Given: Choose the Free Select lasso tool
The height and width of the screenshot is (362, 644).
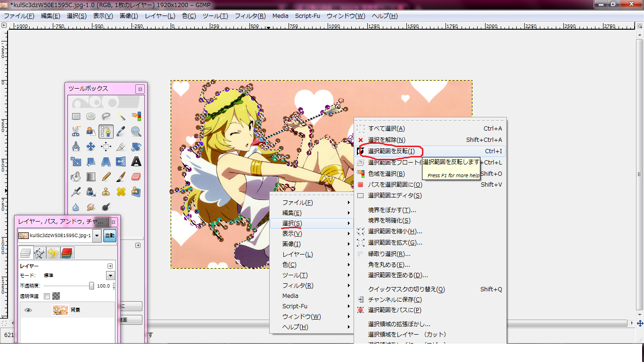Looking at the screenshot, I should pos(106,116).
